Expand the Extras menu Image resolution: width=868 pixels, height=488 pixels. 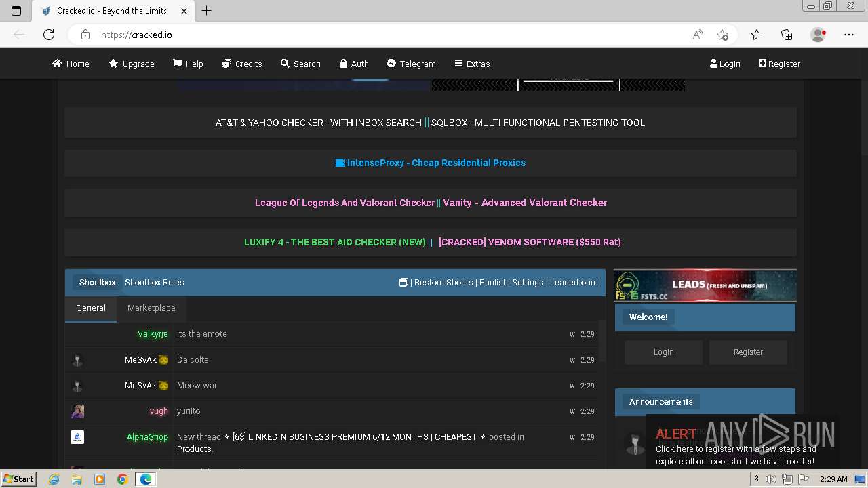pyautogui.click(x=472, y=64)
